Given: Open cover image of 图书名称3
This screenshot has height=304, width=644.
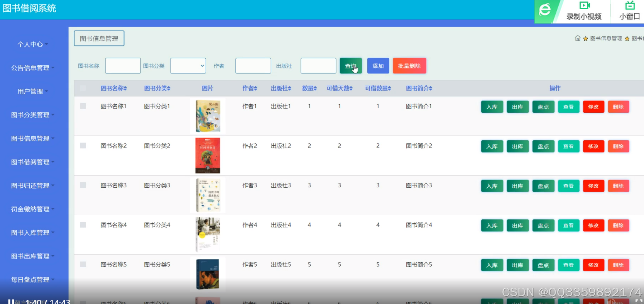Looking at the screenshot, I should pyautogui.click(x=208, y=195).
